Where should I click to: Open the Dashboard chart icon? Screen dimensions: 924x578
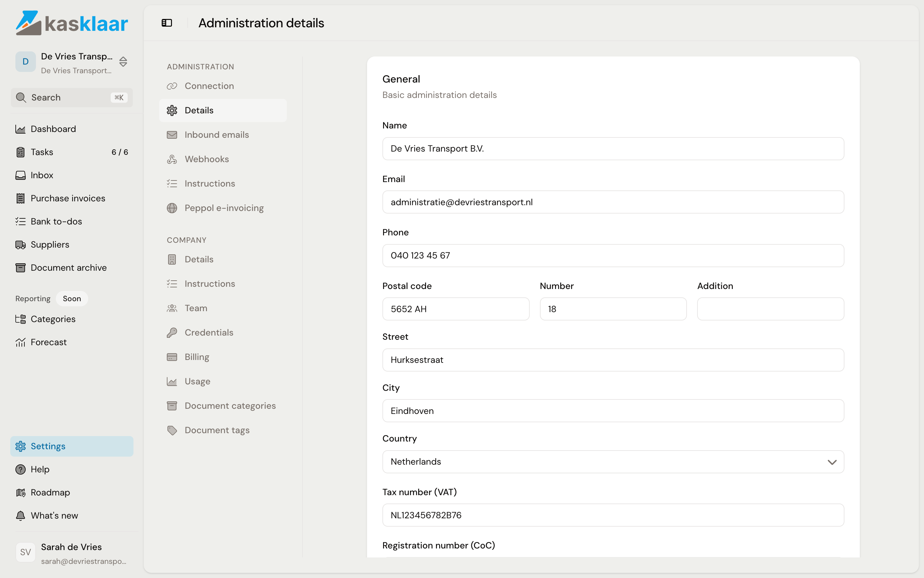[x=20, y=129]
